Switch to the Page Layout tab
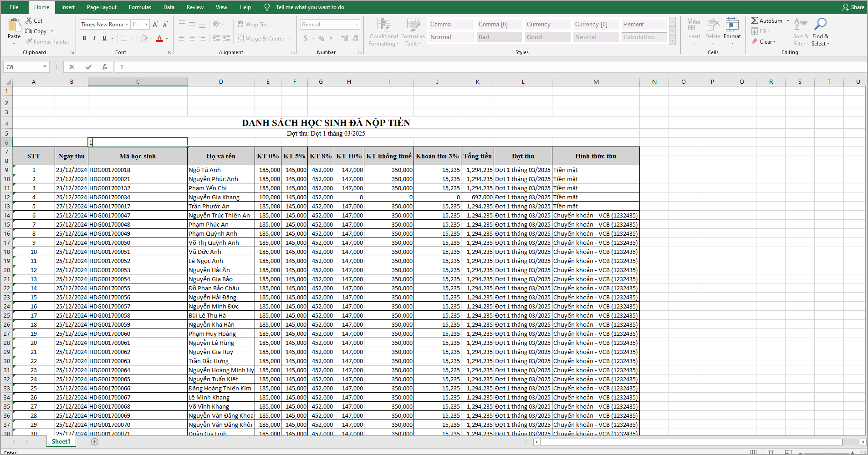The height and width of the screenshot is (455, 868). pyautogui.click(x=102, y=7)
